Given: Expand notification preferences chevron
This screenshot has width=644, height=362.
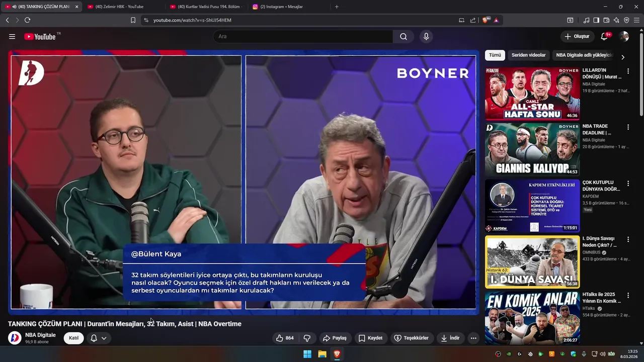Looking at the screenshot, I should coord(104,338).
